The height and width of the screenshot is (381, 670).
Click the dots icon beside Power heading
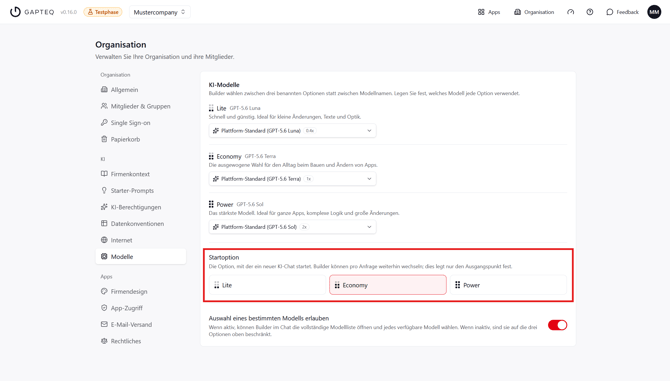(x=211, y=204)
